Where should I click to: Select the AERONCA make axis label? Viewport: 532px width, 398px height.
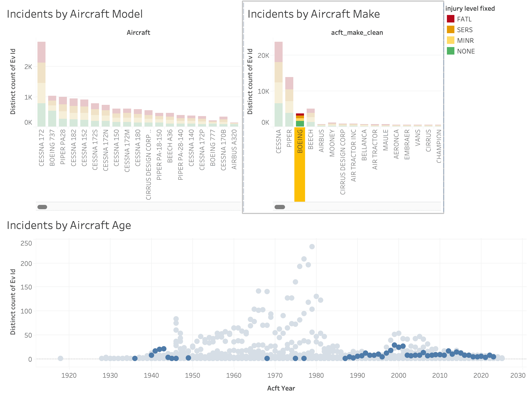click(x=396, y=144)
